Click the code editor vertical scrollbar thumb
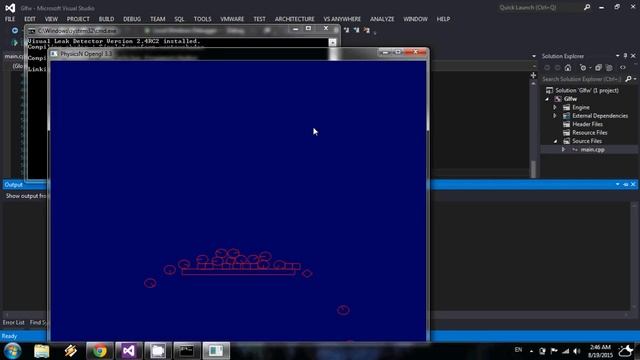The height and width of the screenshot is (360, 640). point(533,168)
